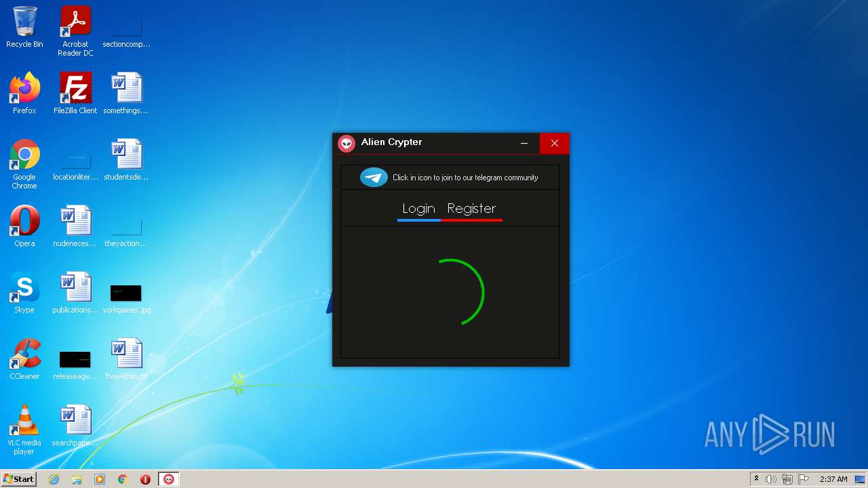This screenshot has height=488, width=868.
Task: Minimize the Alien Crypter window
Action: point(524,143)
